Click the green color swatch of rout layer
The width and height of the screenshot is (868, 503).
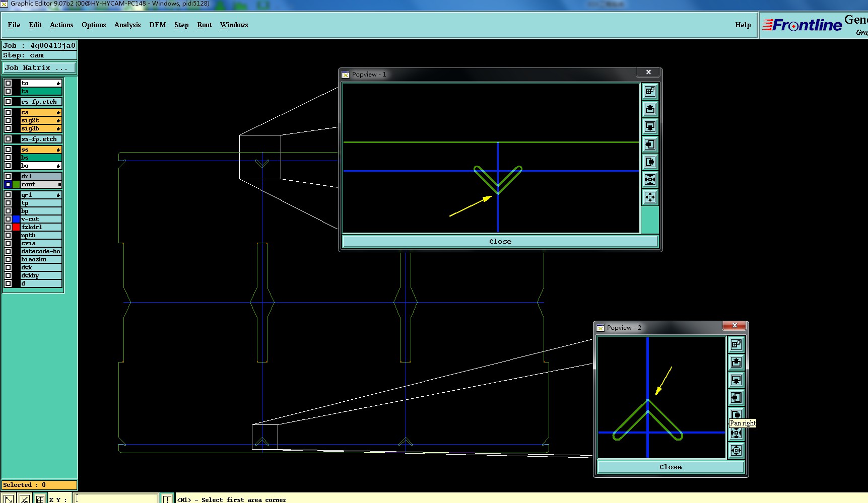click(16, 184)
